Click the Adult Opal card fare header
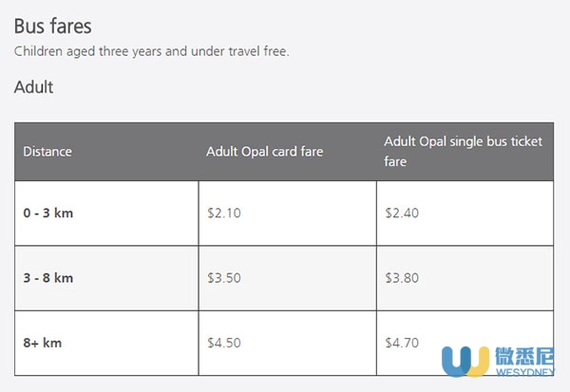Image resolution: width=570 pixels, height=392 pixels. 264,152
